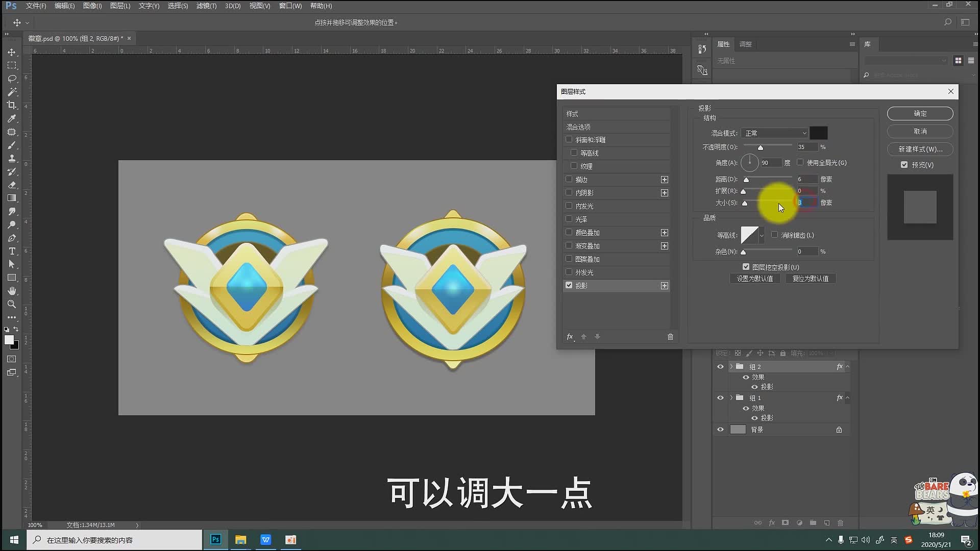
Task: Select the Horizontal Type tool
Action: click(12, 251)
